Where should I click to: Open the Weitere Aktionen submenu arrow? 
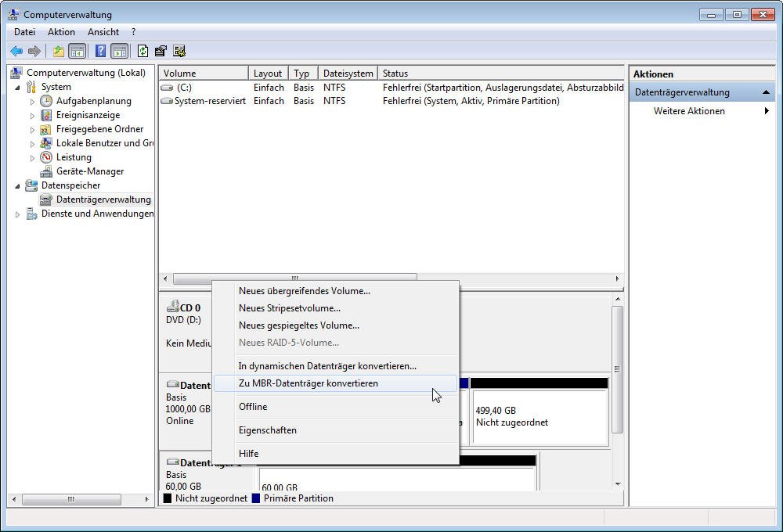coord(767,111)
